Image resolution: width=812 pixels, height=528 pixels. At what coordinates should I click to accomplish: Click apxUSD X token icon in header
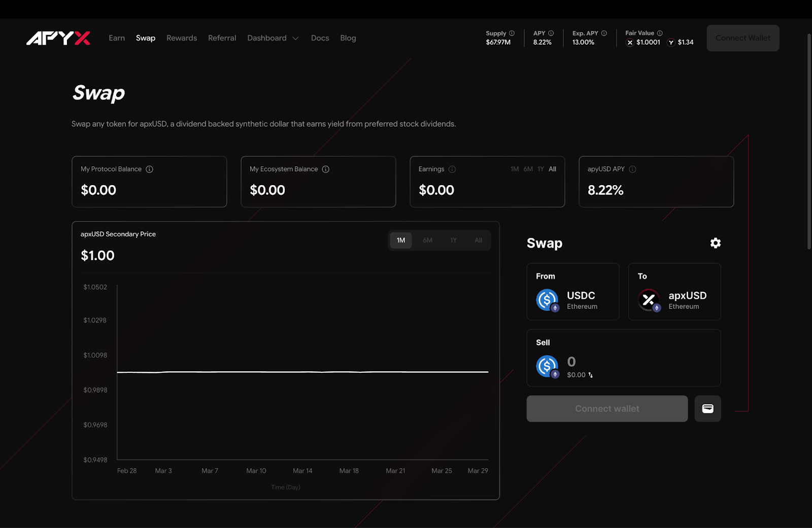[630, 43]
